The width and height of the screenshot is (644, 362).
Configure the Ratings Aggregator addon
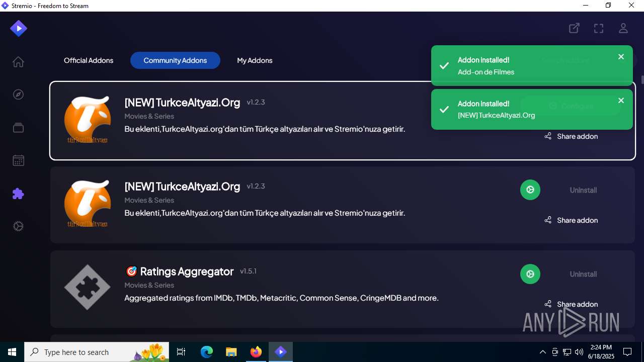(530, 274)
